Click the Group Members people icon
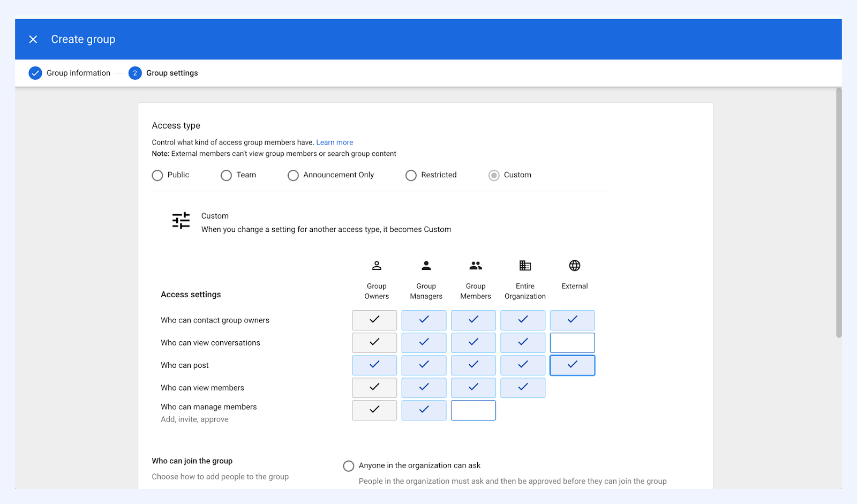The width and height of the screenshot is (857, 504). (x=476, y=265)
